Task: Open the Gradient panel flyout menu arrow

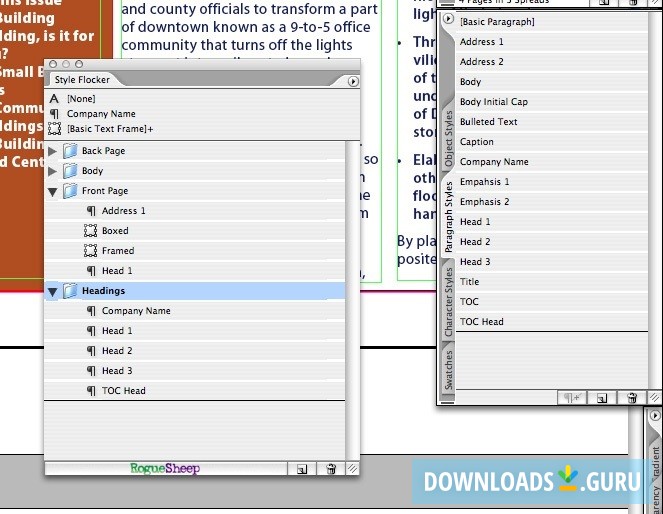Action: [655, 416]
